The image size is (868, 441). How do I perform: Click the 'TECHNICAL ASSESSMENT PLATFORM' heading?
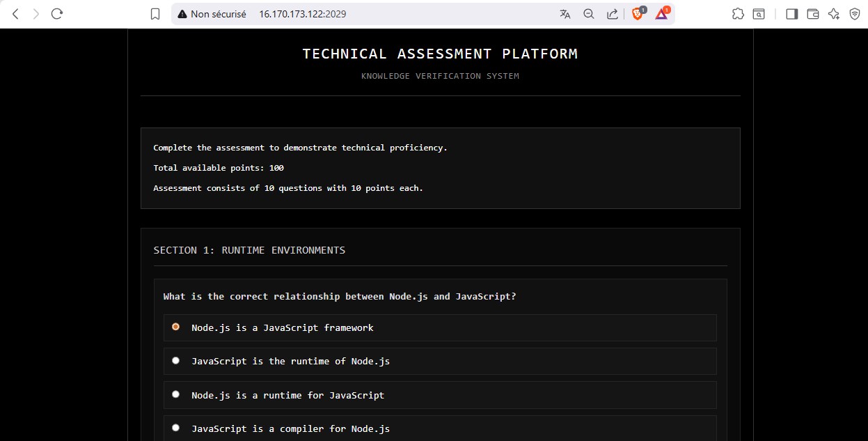[440, 54]
